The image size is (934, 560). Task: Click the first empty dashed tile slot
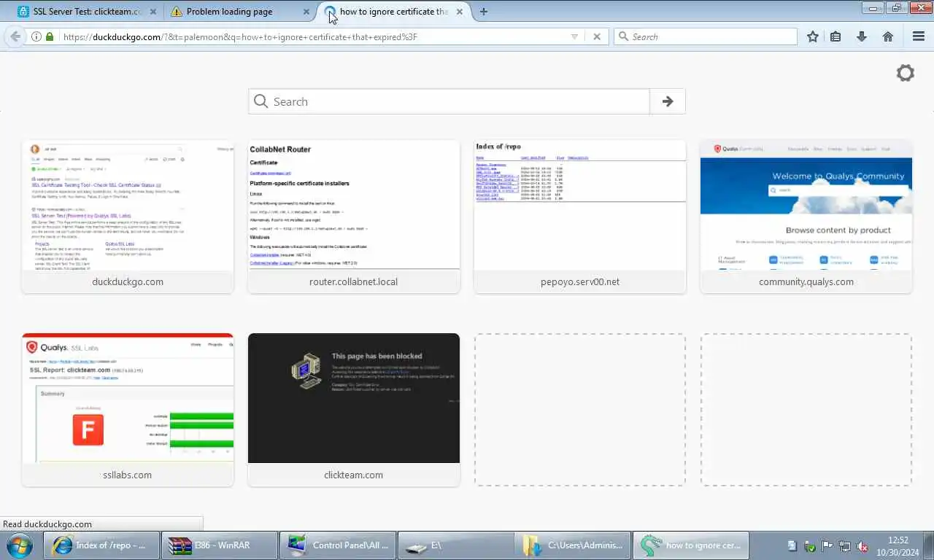click(580, 410)
